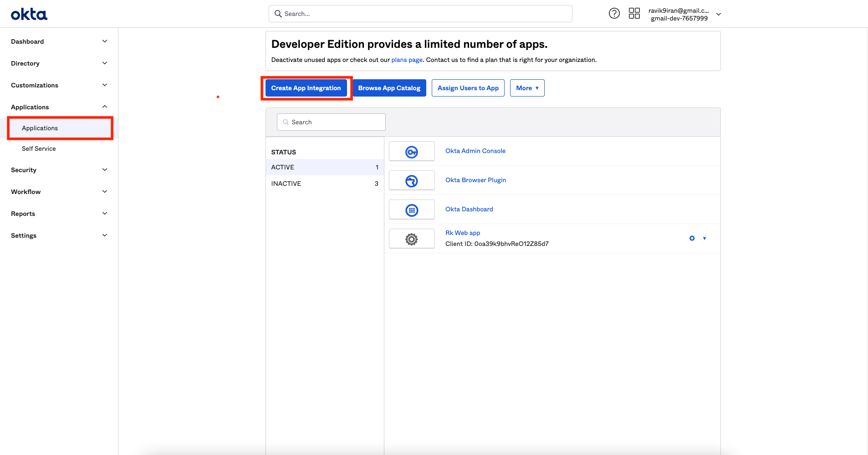Filter by INACTIVE status
This screenshot has width=868, height=455.
pos(325,184)
